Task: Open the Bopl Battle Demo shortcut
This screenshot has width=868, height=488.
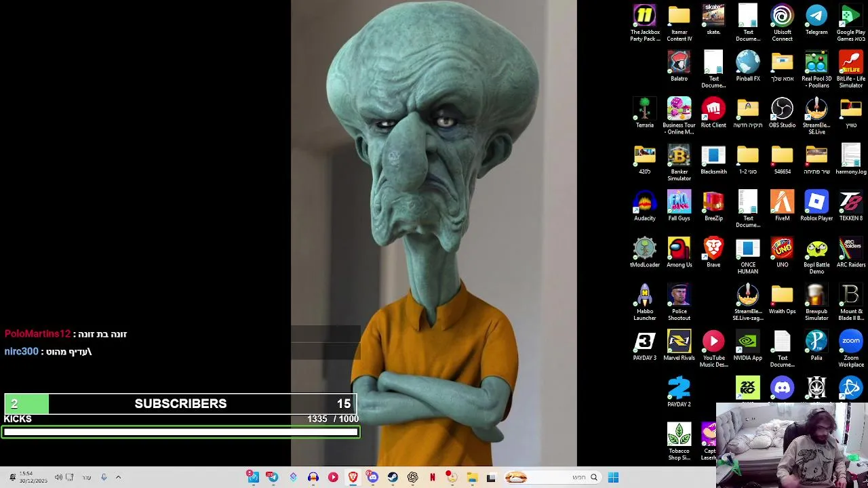Action: (816, 256)
